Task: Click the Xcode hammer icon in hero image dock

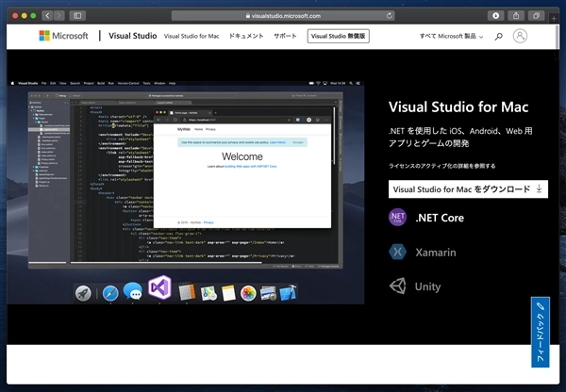Action: (288, 293)
